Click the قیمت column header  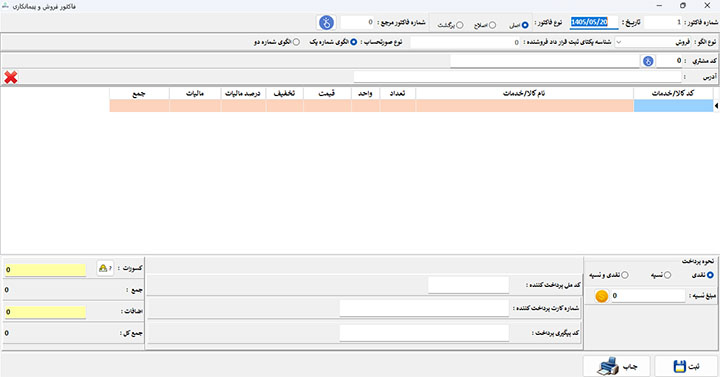tap(327, 93)
